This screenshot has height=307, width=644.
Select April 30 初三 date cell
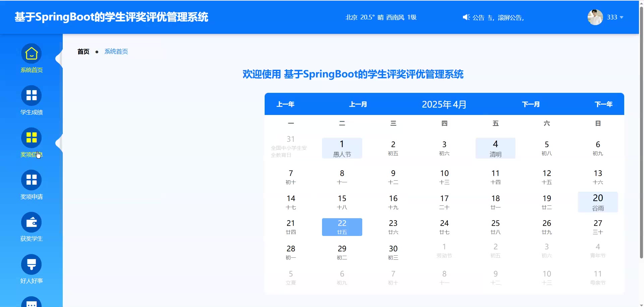(x=393, y=252)
